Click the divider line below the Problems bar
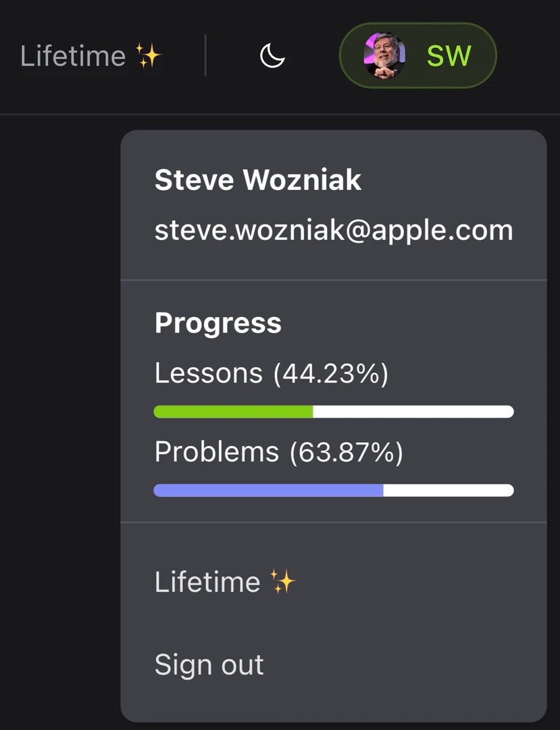This screenshot has height=730, width=560. point(334,522)
